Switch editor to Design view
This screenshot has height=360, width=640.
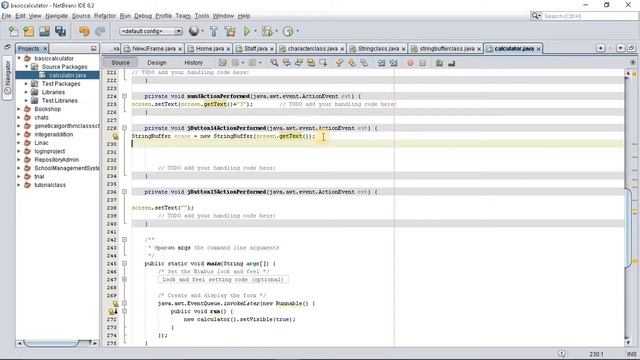click(x=157, y=62)
